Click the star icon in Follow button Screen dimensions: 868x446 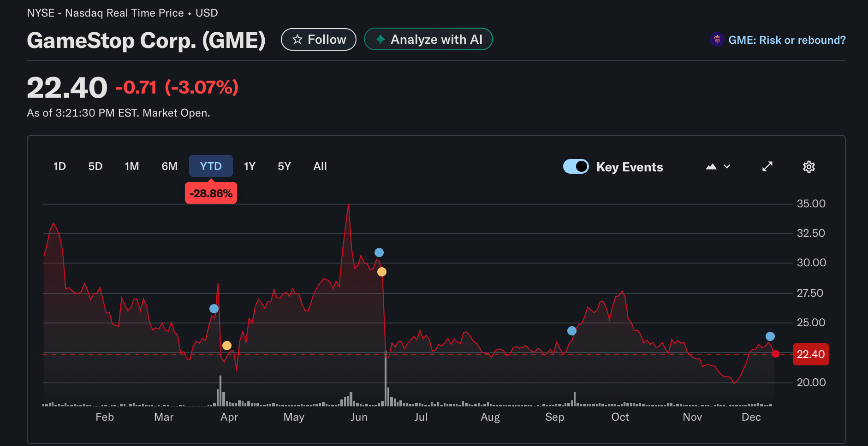297,40
